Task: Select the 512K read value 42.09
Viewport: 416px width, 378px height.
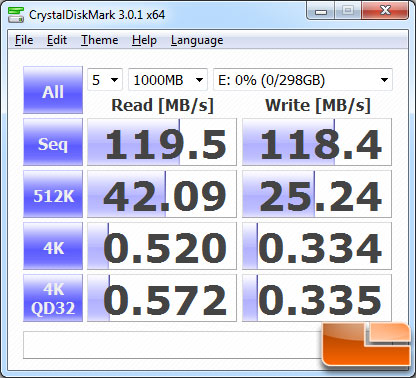Action: pos(162,194)
